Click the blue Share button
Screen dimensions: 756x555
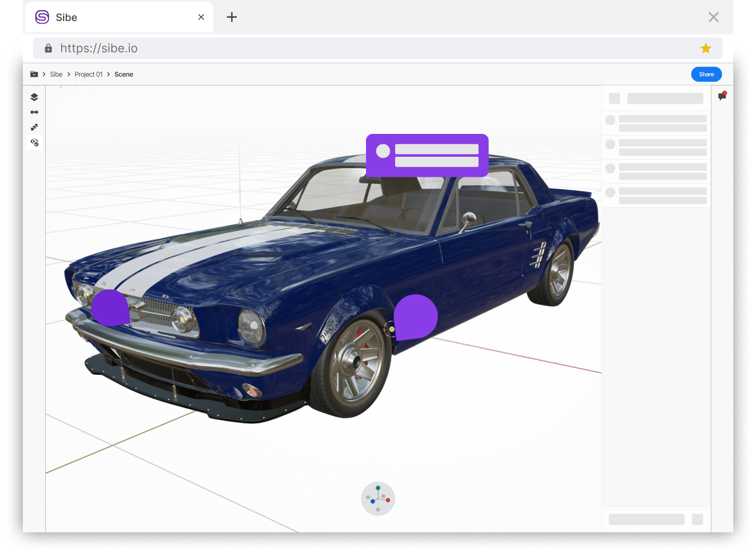(x=706, y=74)
